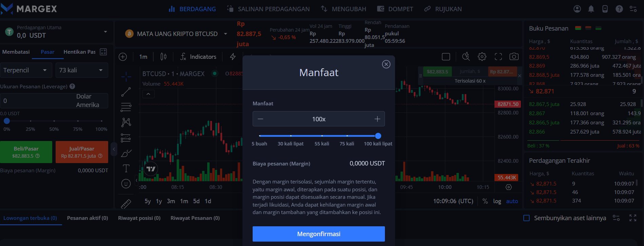Open the user profile icon
Image resolution: width=644 pixels, height=246 pixels.
click(x=577, y=9)
